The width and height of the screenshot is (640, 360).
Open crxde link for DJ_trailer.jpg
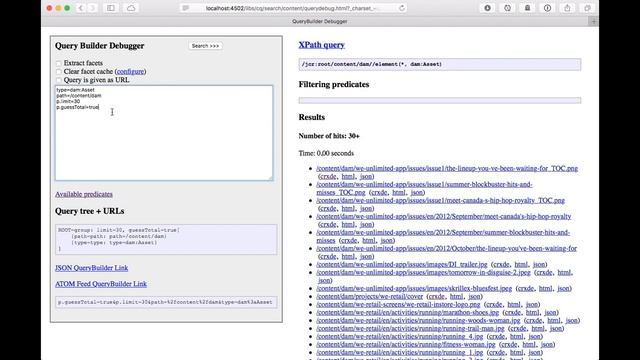coord(501,264)
